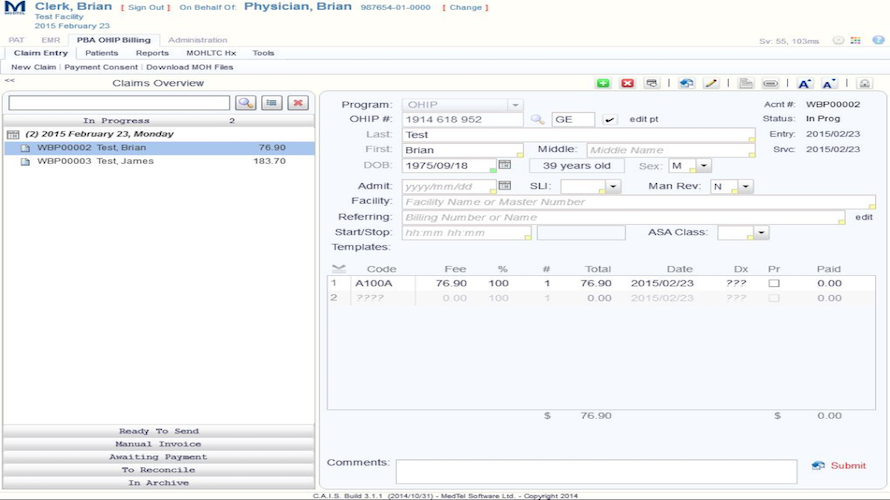Clear search with the red X icon
The width and height of the screenshot is (890, 500).
(x=298, y=103)
